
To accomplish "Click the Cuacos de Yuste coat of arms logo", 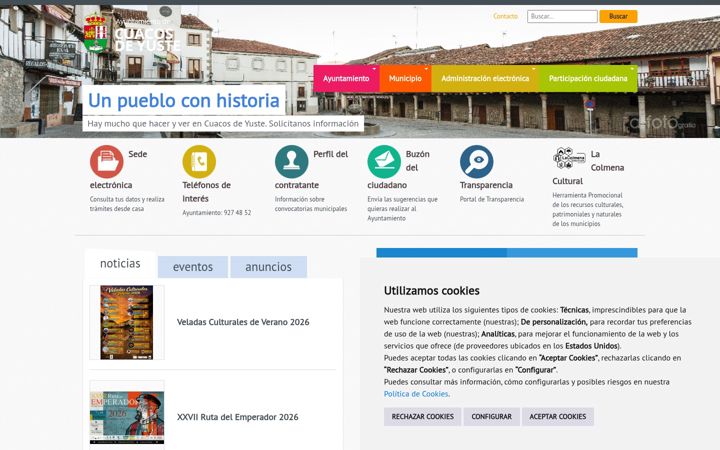I will [96, 33].
